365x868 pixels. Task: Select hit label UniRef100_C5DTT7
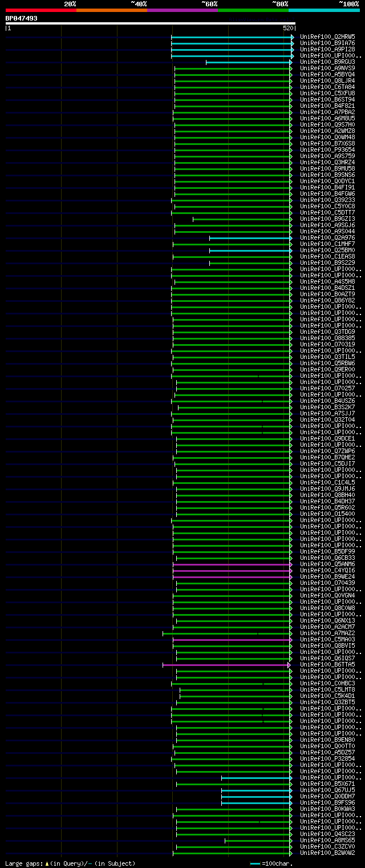(x=327, y=212)
